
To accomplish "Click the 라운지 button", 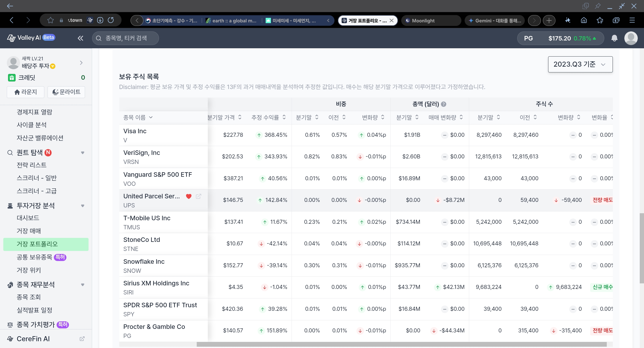I will (x=26, y=92).
